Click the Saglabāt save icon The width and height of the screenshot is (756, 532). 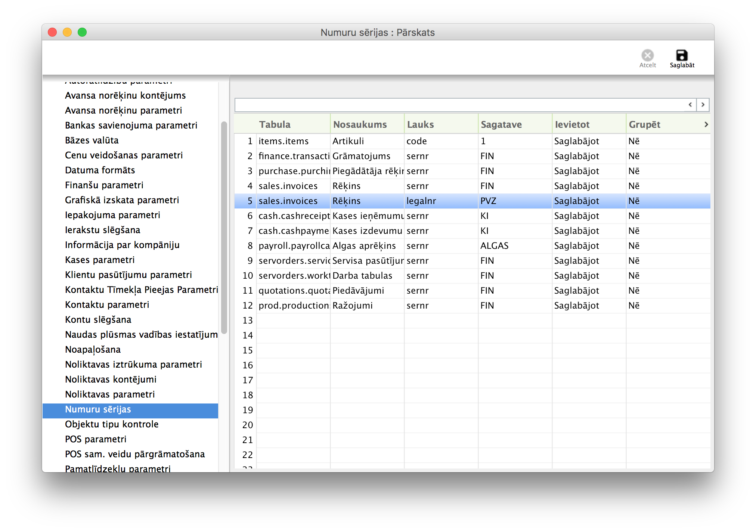pyautogui.click(x=682, y=56)
